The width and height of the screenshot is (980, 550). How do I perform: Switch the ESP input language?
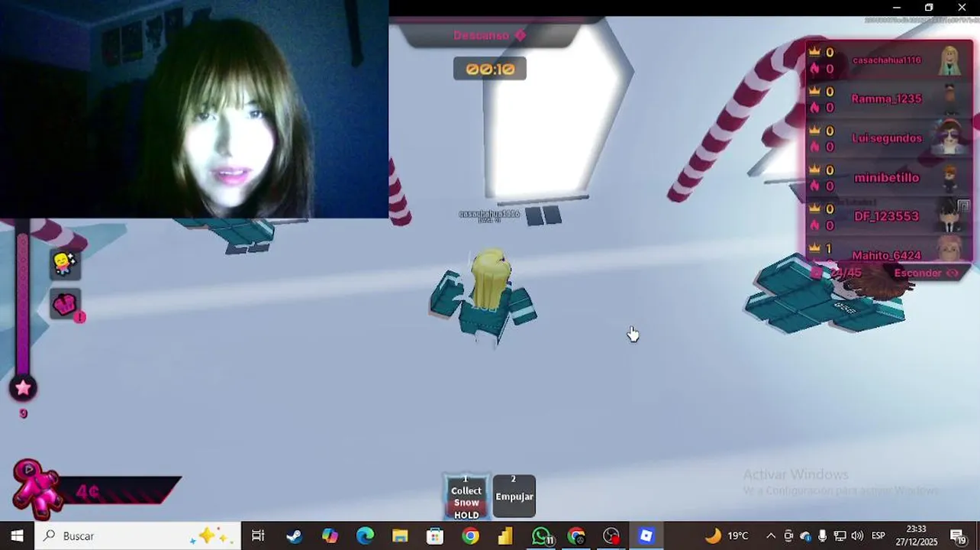coord(878,535)
